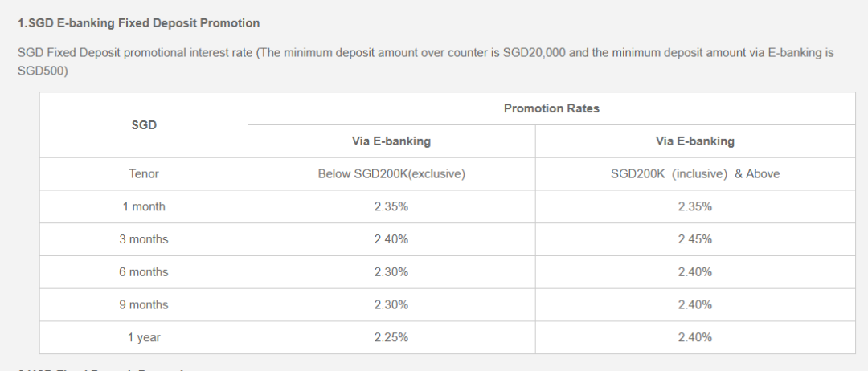The height and width of the screenshot is (371, 868).
Task: Click the 6 months tenor cell
Action: (x=144, y=272)
